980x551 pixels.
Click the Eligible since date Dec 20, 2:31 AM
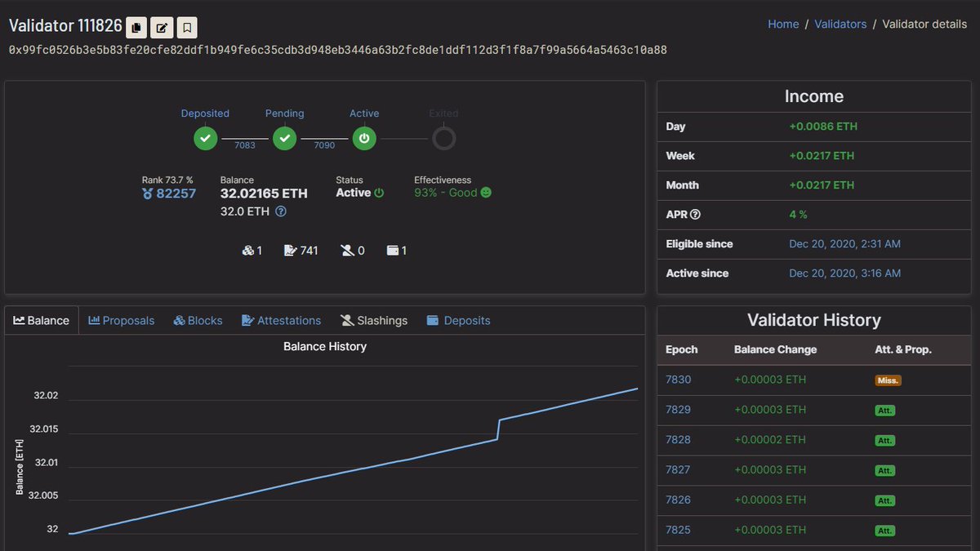(x=845, y=244)
